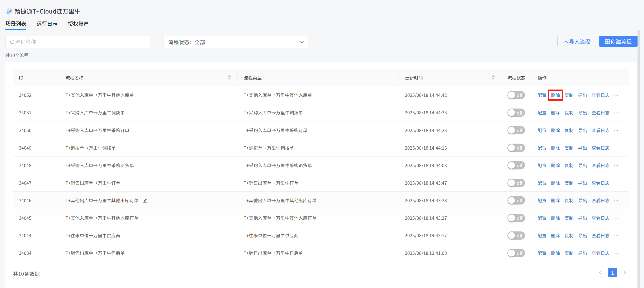Open the more options ellipsis for flow 34034

click(616, 253)
